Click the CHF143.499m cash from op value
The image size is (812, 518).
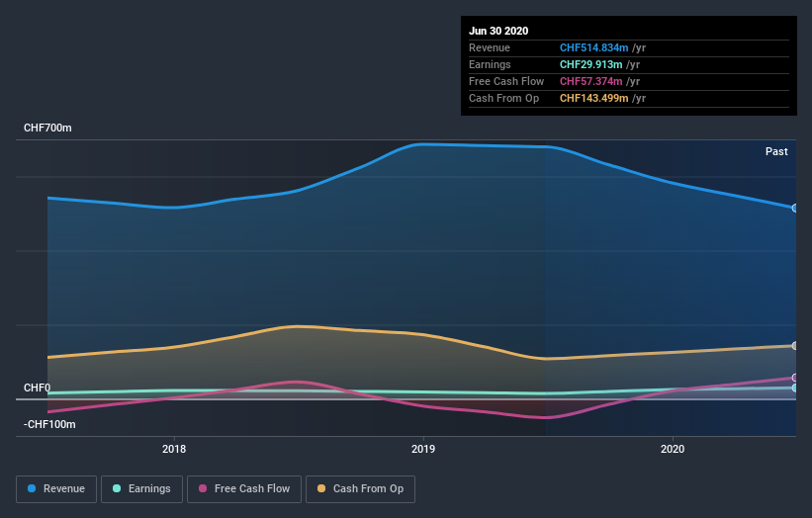tap(594, 98)
